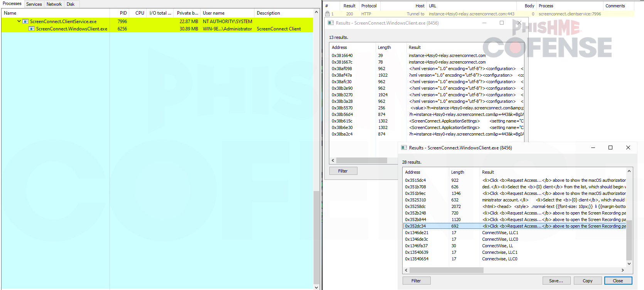
Task: Collapse the ScreenConnect.ClientService.exe tree node
Action: [x=19, y=22]
